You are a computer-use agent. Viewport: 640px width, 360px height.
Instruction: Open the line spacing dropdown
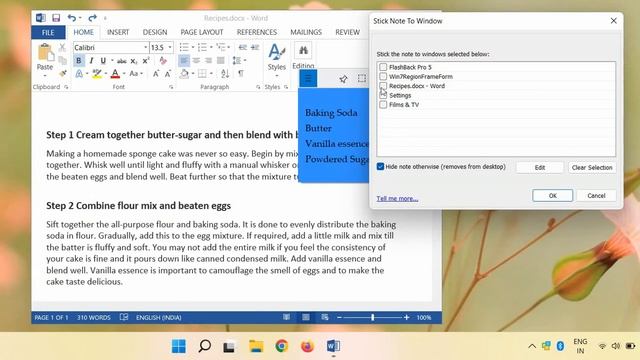click(x=245, y=61)
